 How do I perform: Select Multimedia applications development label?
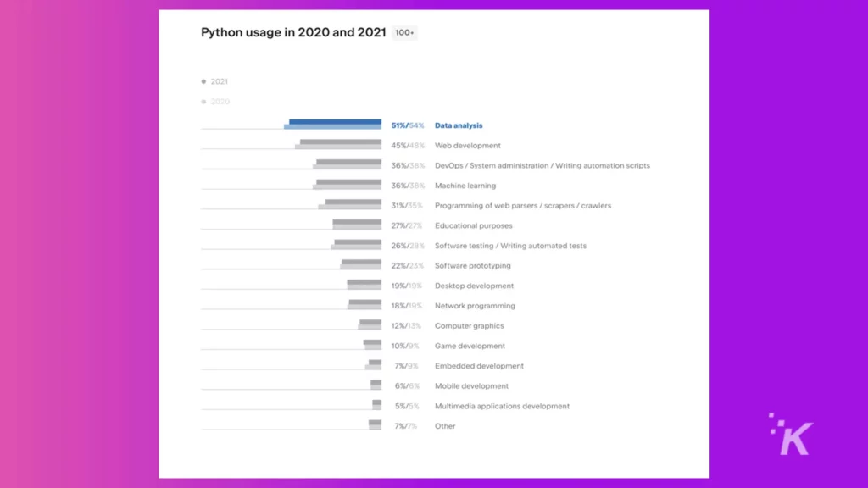pos(502,406)
